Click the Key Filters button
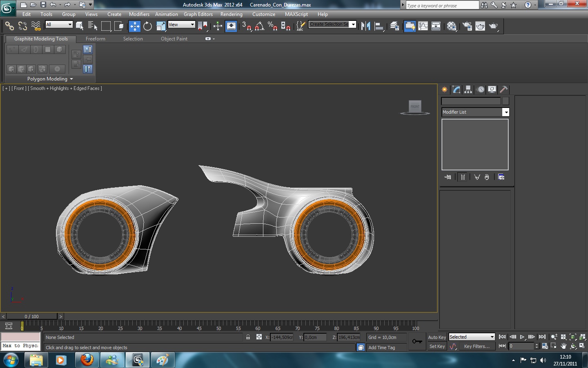Viewport: 588px width, 368px height. [477, 346]
